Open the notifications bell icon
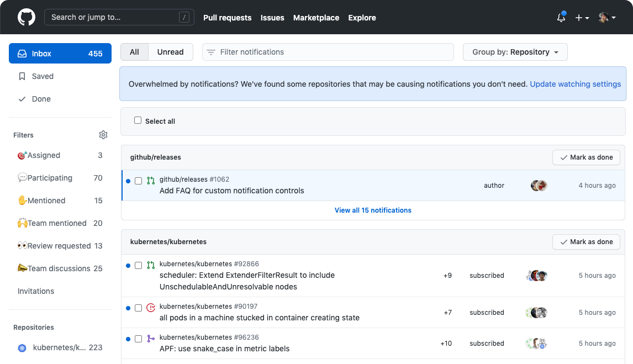The image size is (633, 364). pos(561,18)
